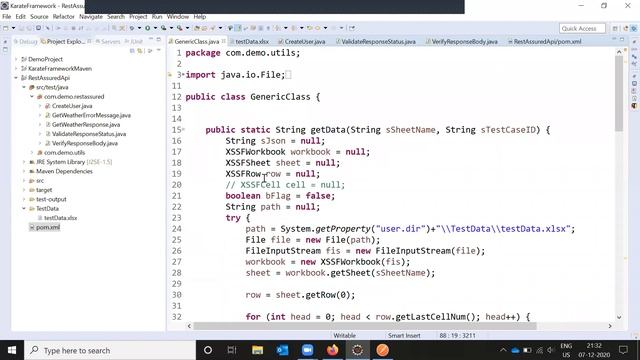Click the Collapse All icon in Project Explorer

coord(132,51)
